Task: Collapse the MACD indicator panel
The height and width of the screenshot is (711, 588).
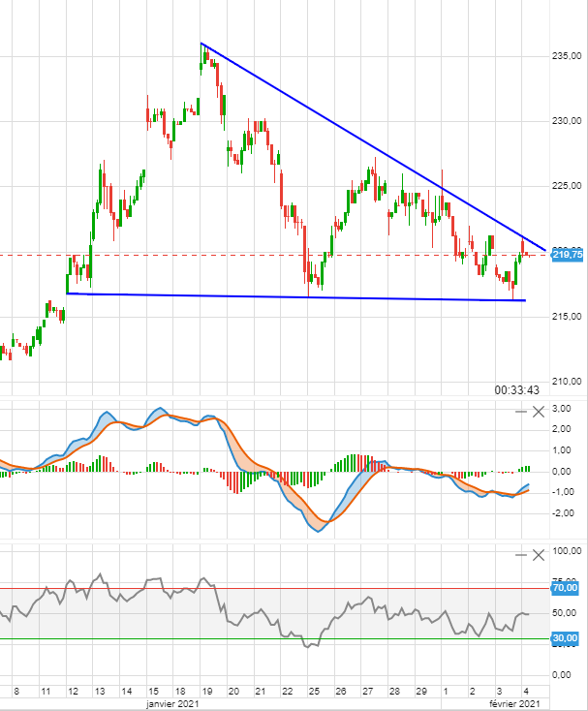Action: 522,413
